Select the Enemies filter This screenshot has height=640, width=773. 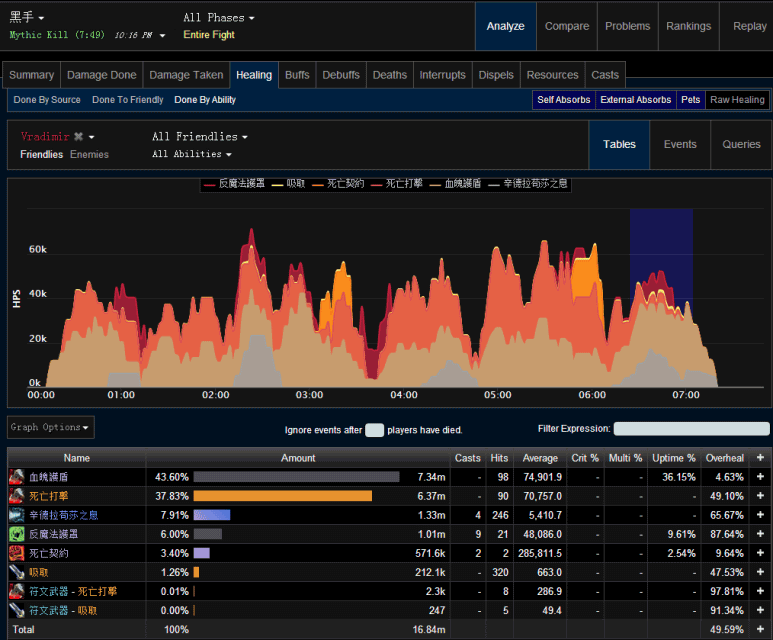(89, 154)
